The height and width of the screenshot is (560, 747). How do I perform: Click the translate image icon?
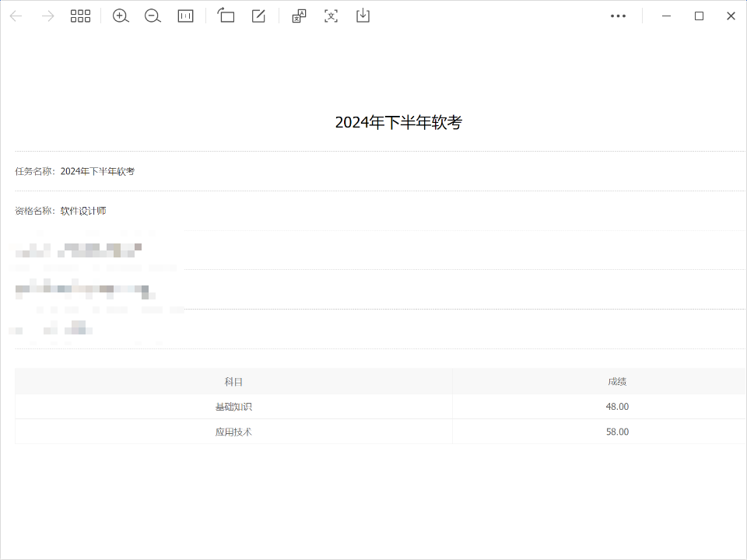299,16
